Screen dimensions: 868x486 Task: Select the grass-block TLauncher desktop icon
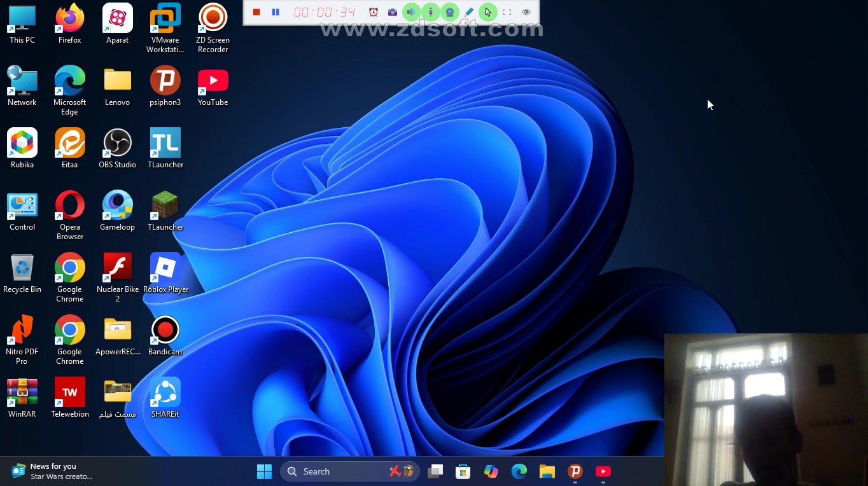pos(165,211)
